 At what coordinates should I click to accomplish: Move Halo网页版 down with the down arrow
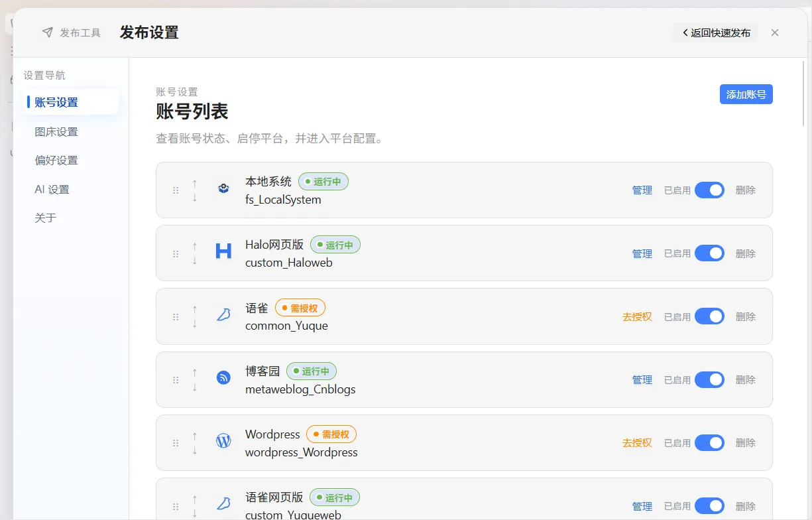tap(194, 261)
